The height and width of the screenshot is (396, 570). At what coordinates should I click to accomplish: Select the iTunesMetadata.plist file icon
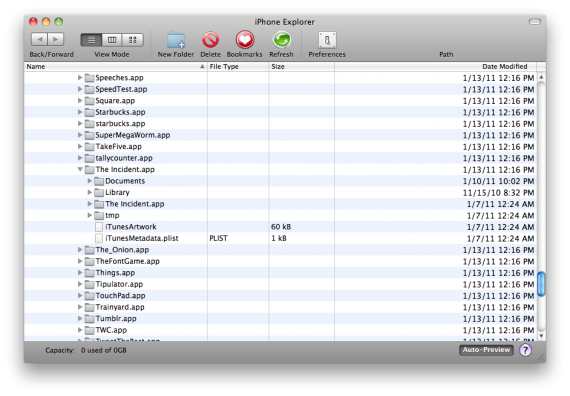(99, 238)
